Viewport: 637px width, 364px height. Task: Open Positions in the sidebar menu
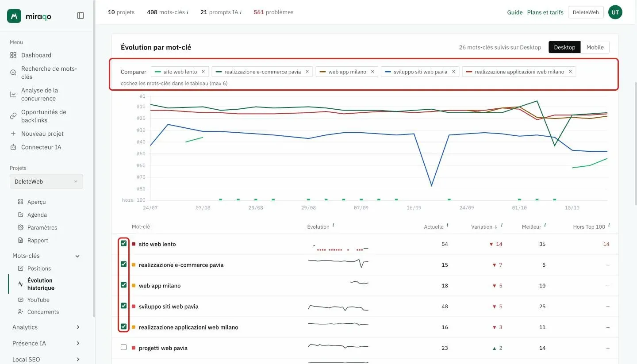(39, 268)
